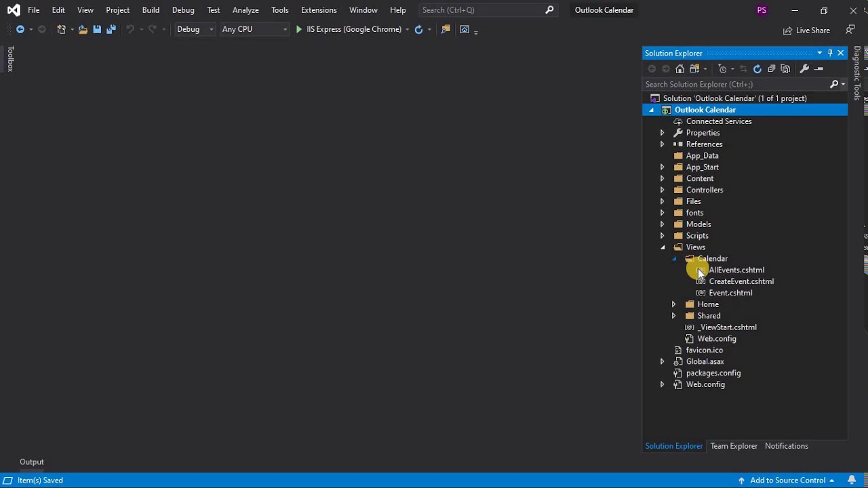Click Switch Views icon in Solution Explorer

[694, 68]
